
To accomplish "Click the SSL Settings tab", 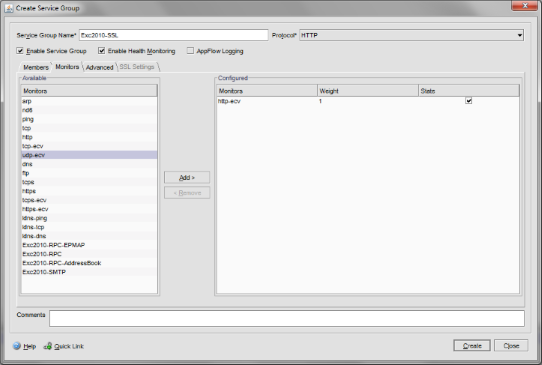I will [x=137, y=67].
